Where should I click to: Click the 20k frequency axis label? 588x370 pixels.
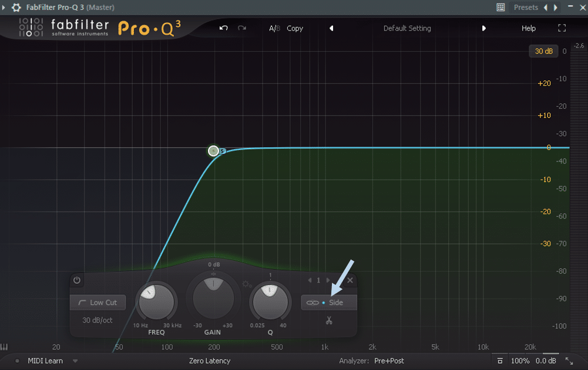click(x=530, y=347)
